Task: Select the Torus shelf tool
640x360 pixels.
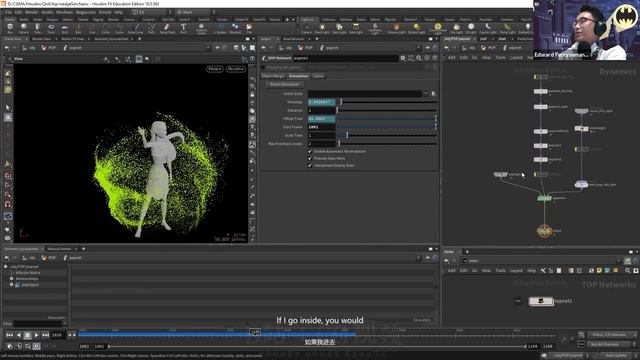Action: coord(51,28)
